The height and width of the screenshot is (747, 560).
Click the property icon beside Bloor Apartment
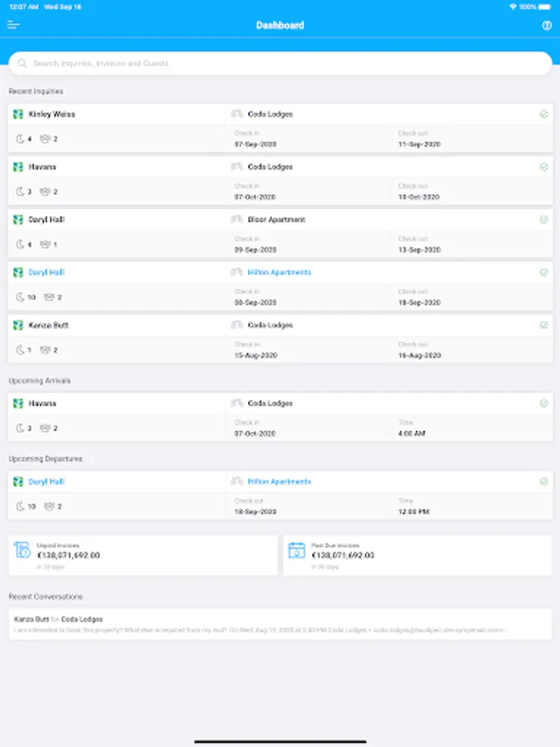point(236,220)
